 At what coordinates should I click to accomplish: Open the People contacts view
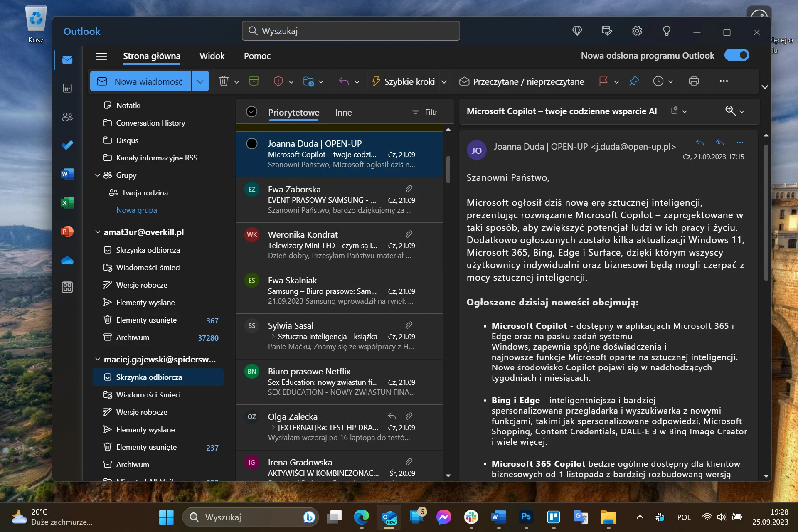pyautogui.click(x=67, y=117)
